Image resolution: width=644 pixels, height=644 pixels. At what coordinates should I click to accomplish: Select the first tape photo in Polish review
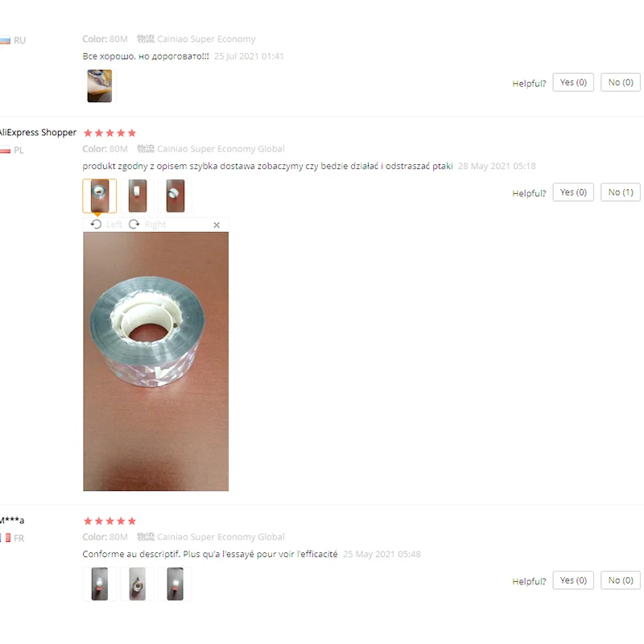click(99, 196)
